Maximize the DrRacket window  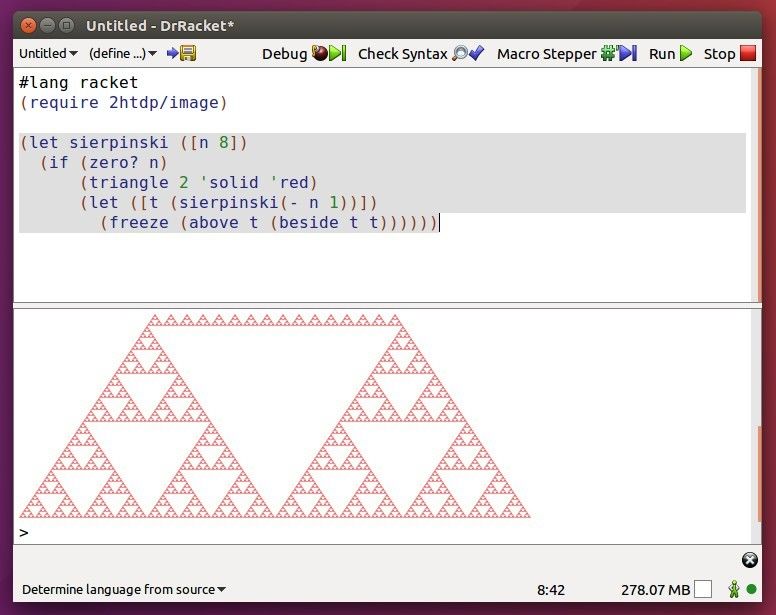tap(66, 25)
